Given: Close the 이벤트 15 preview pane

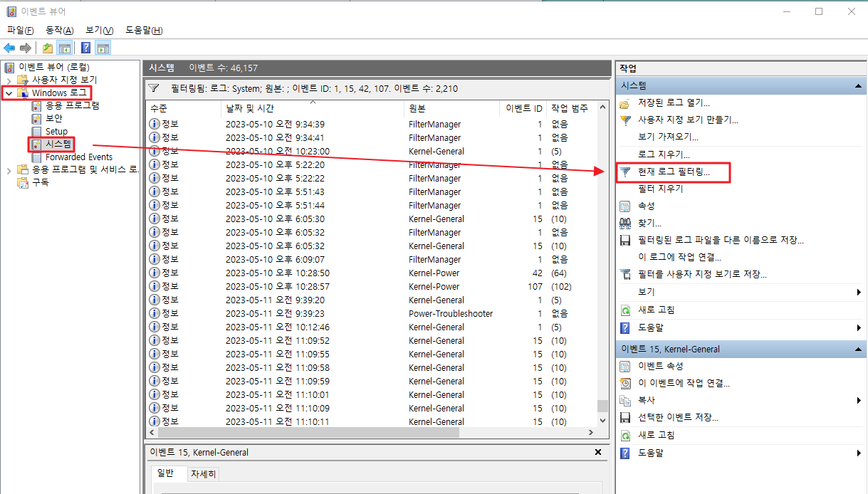Looking at the screenshot, I should click(x=598, y=452).
